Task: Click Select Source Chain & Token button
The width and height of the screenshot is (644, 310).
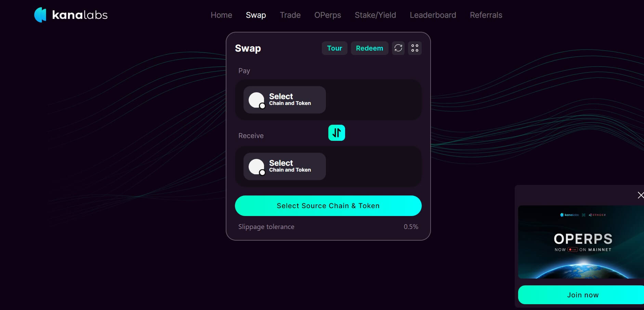Action: pos(328,206)
